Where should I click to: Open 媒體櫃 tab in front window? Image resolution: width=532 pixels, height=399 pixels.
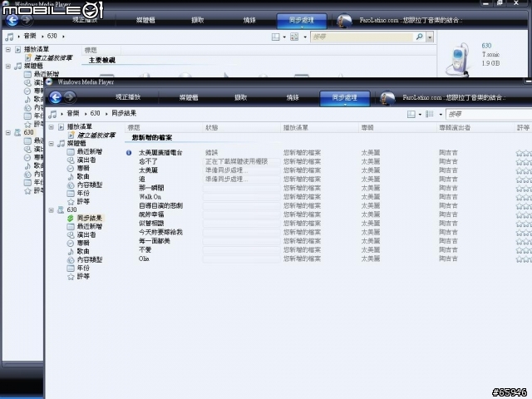(x=189, y=98)
